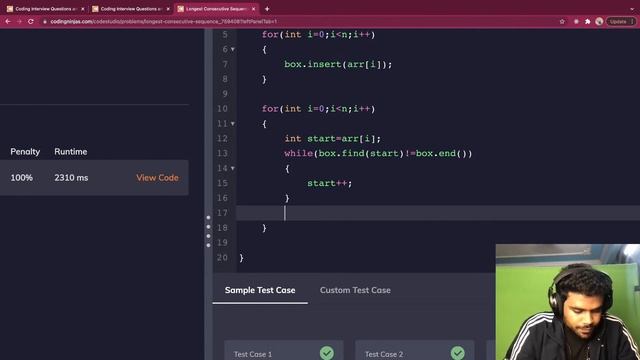This screenshot has width=640, height=360.
Task: Click the 2310 ms runtime value
Action: (x=71, y=178)
